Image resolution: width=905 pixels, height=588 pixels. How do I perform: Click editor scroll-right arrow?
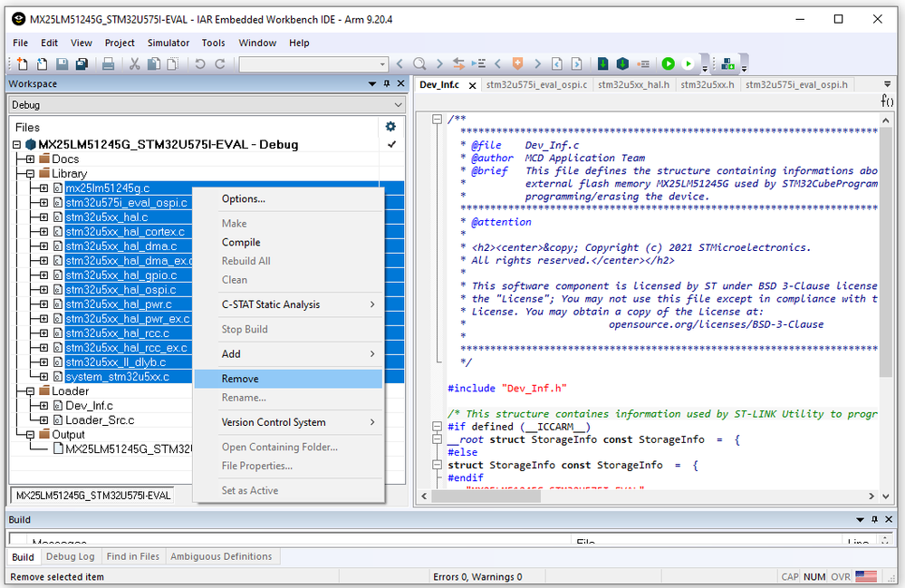click(871, 496)
